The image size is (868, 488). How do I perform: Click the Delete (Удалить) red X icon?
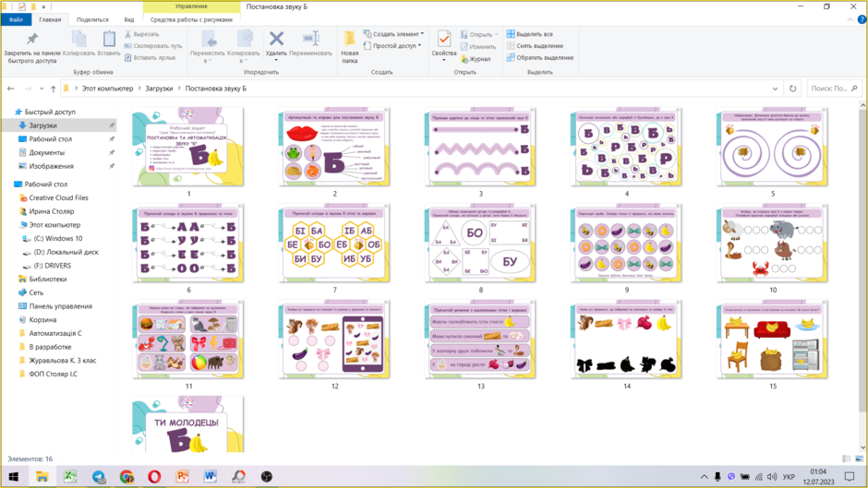pos(276,39)
